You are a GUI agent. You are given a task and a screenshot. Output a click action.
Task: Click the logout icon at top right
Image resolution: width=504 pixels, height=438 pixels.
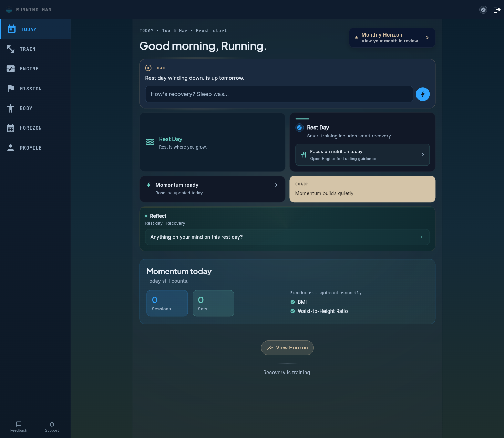[497, 10]
